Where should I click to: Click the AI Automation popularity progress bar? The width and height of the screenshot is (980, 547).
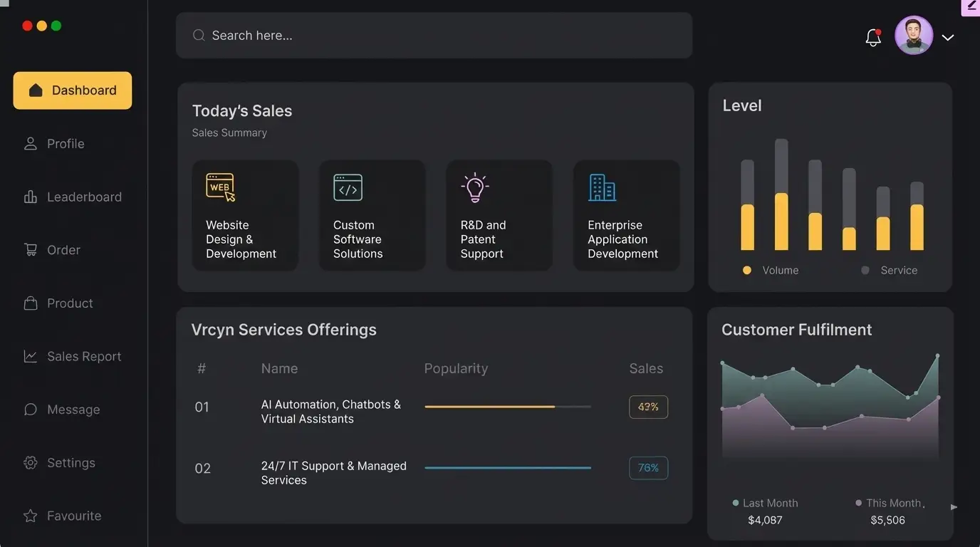(507, 407)
